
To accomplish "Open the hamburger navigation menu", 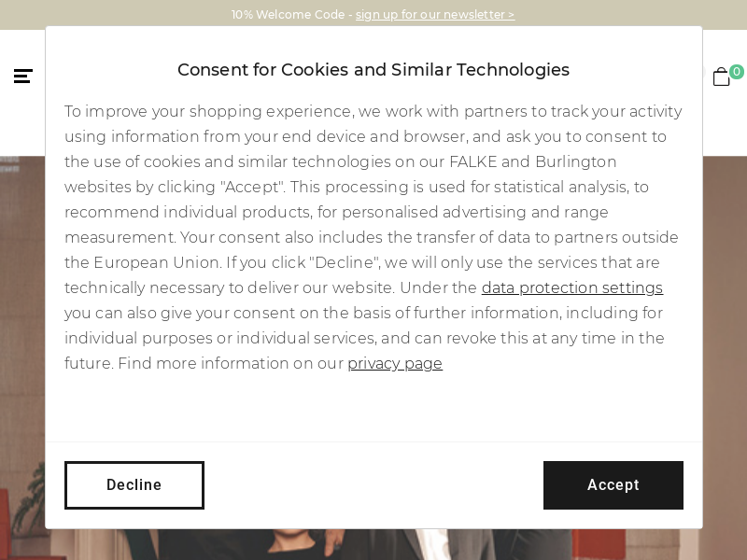I will [x=22, y=77].
